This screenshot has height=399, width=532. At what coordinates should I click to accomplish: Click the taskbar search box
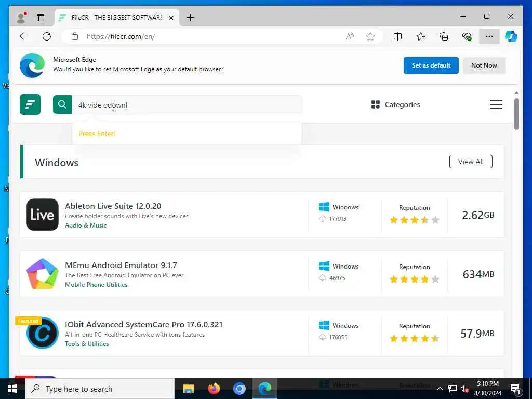pos(100,389)
